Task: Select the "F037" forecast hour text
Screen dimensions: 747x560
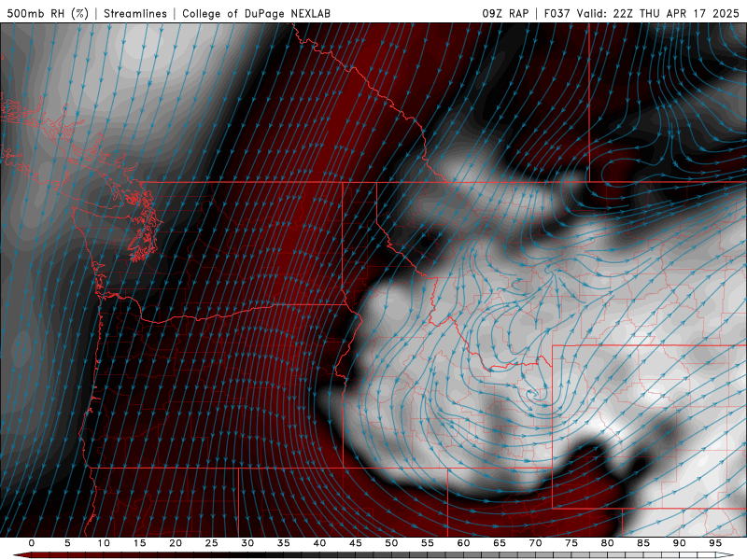Action: [x=557, y=13]
